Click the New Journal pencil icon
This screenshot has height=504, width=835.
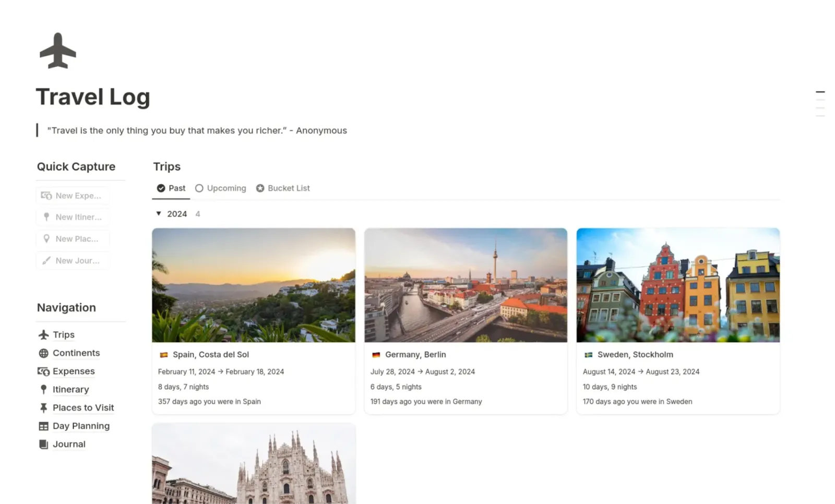click(x=46, y=260)
